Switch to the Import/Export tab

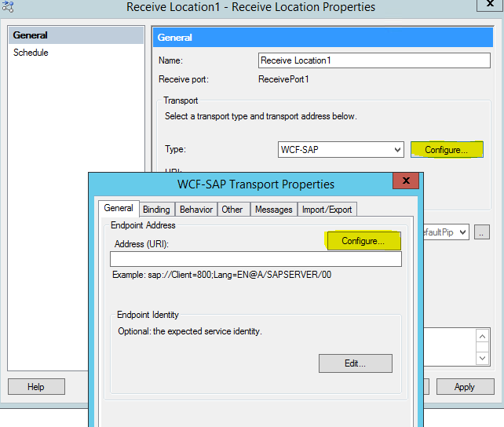pyautogui.click(x=327, y=210)
